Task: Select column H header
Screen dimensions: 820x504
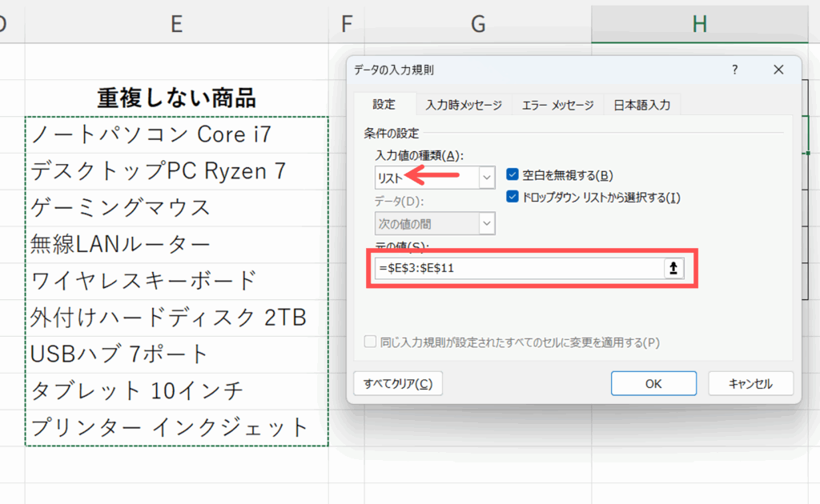Action: pos(699,24)
